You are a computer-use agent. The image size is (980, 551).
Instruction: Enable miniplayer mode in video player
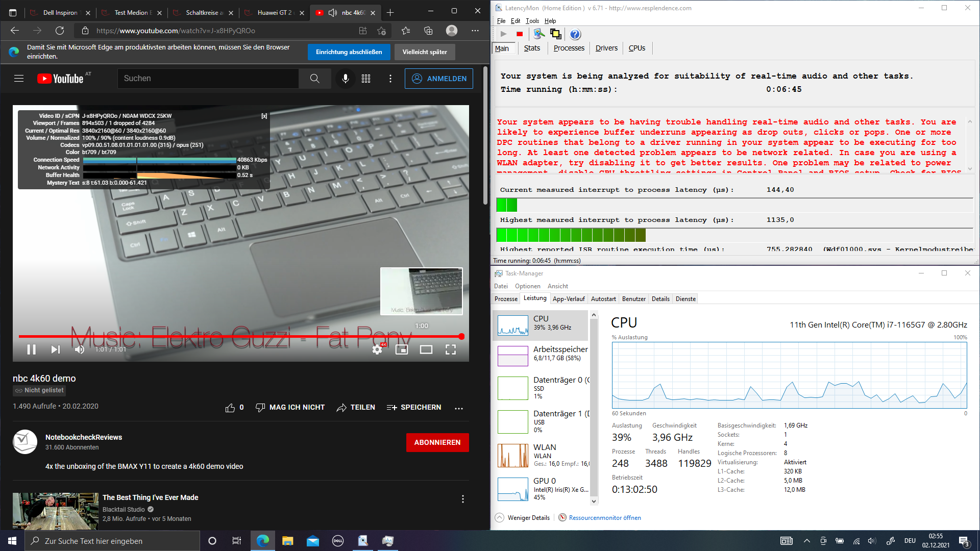coord(402,349)
